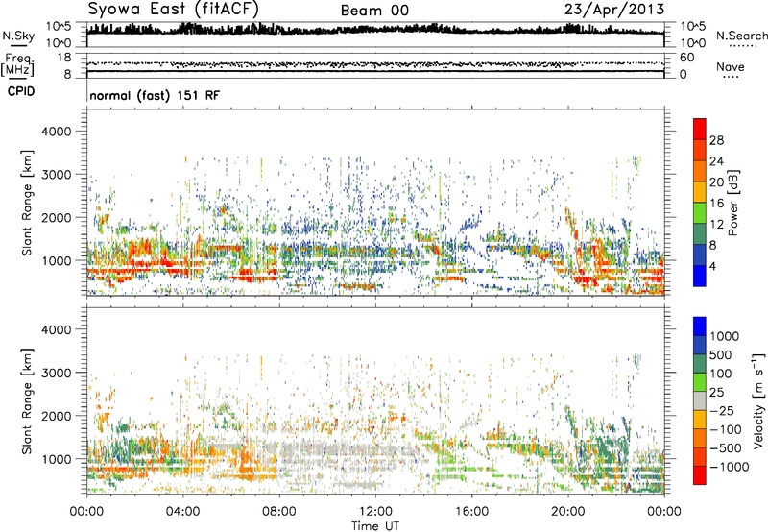Click the 'Nave' legend label
The width and height of the screenshot is (768, 532).
click(731, 66)
